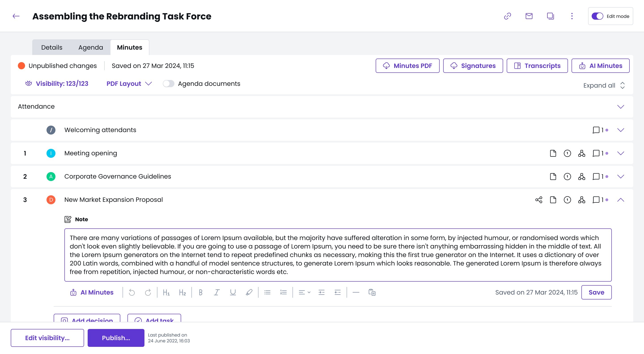Screen dimensions: 644x354
Task: Click the duplicate meeting icon in header
Action: point(550,16)
